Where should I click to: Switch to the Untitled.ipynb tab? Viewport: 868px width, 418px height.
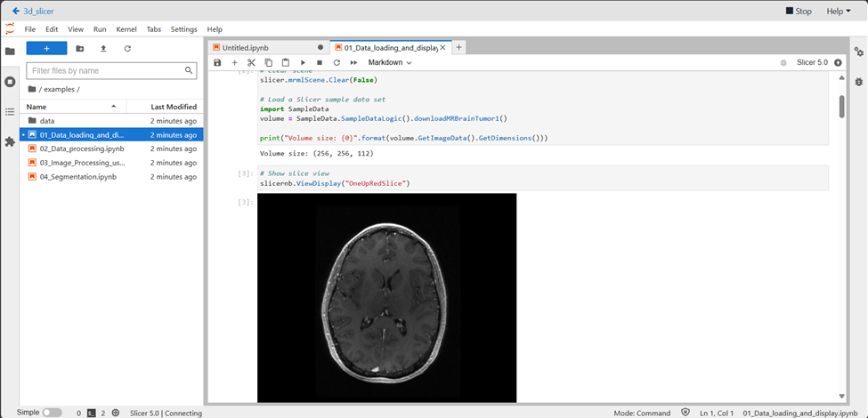coord(246,47)
